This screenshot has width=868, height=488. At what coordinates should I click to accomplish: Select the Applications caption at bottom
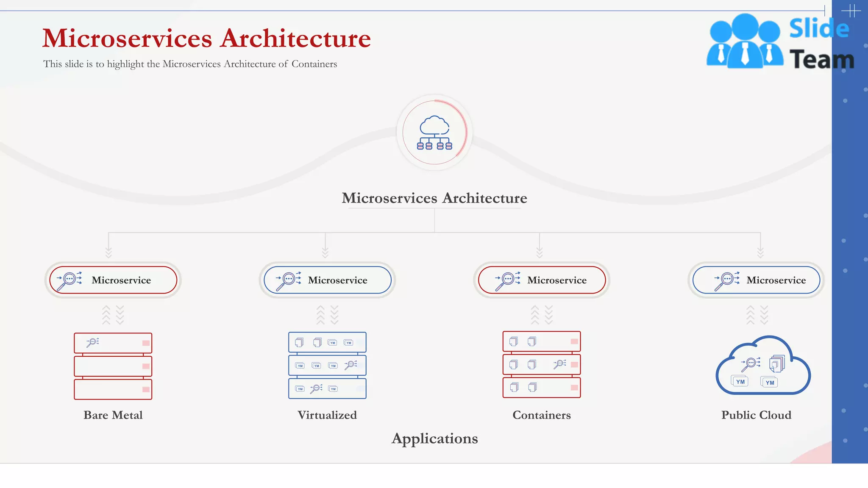click(x=435, y=438)
